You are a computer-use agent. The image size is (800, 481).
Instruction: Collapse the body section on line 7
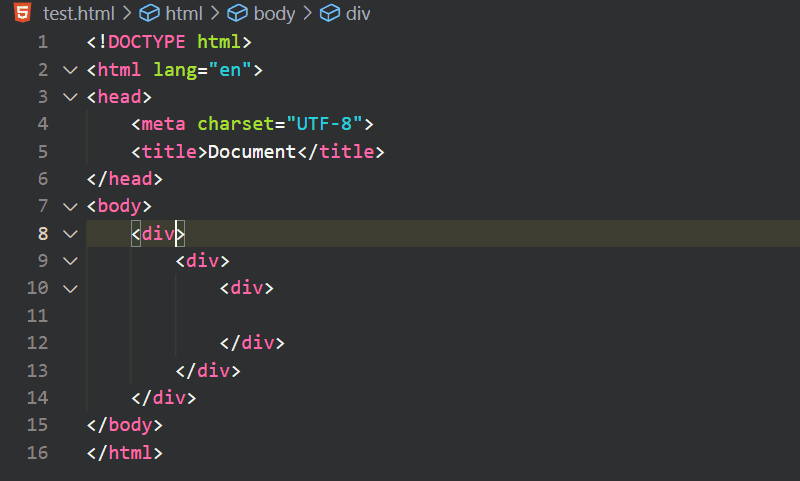(70, 207)
